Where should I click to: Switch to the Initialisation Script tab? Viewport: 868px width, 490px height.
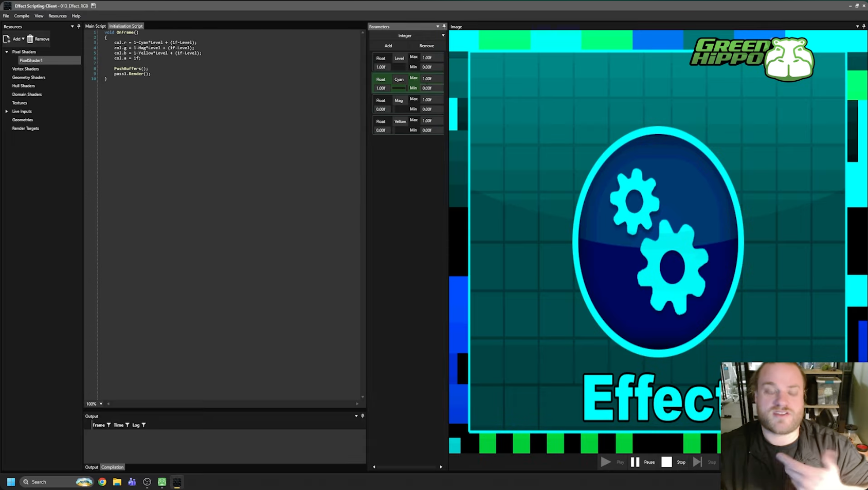click(126, 26)
